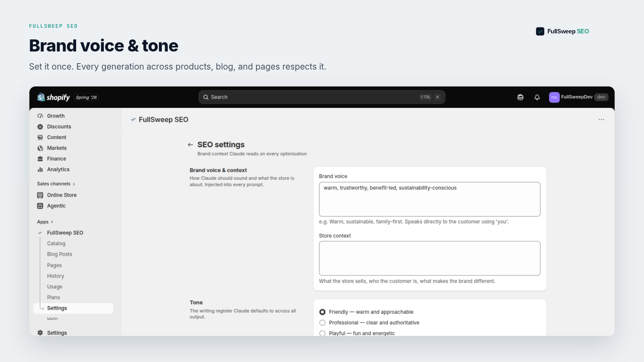Open Catalog under FullSweep SEO

56,244
